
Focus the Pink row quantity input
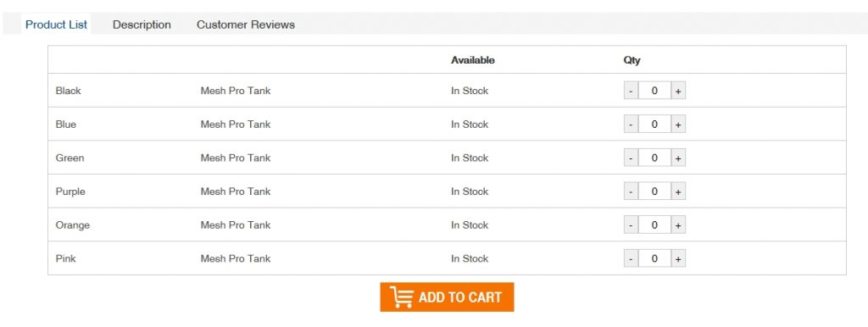click(654, 258)
